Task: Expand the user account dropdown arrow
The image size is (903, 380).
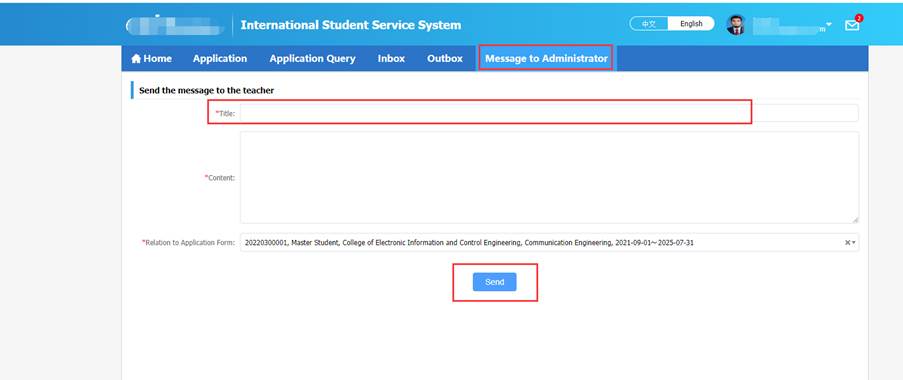Action: [829, 25]
